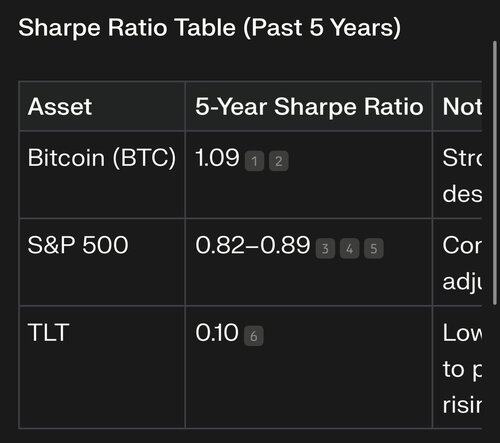Click the truncated note in the TLT row
This screenshot has width=500, height=443.
pos(462,369)
